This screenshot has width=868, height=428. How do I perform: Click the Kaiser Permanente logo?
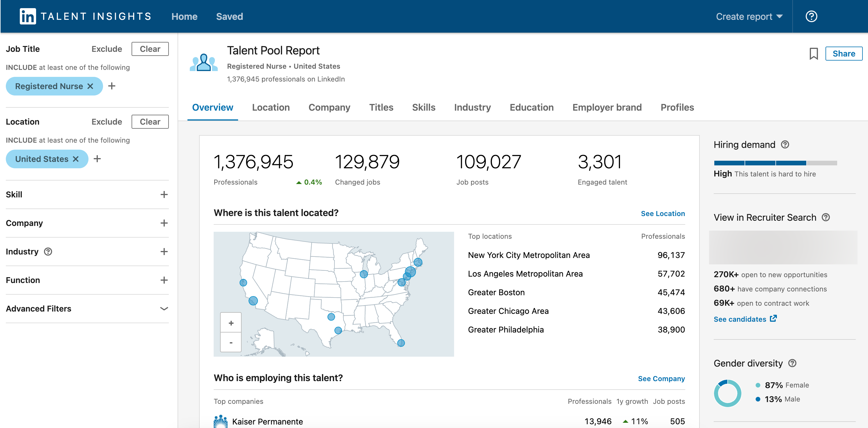(x=221, y=421)
